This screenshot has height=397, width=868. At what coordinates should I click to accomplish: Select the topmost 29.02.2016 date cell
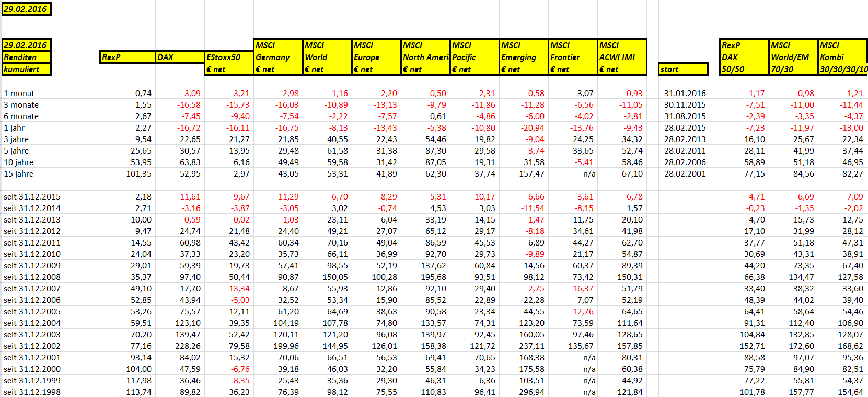[26, 9]
